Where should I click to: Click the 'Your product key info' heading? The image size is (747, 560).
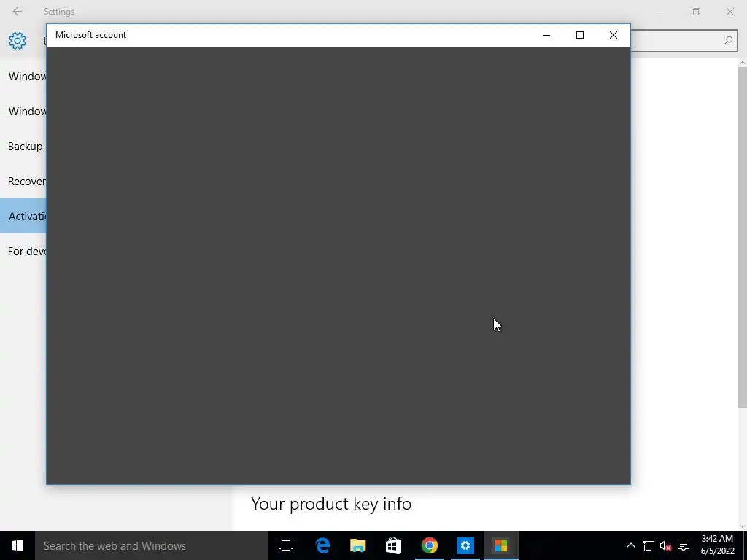pyautogui.click(x=331, y=504)
